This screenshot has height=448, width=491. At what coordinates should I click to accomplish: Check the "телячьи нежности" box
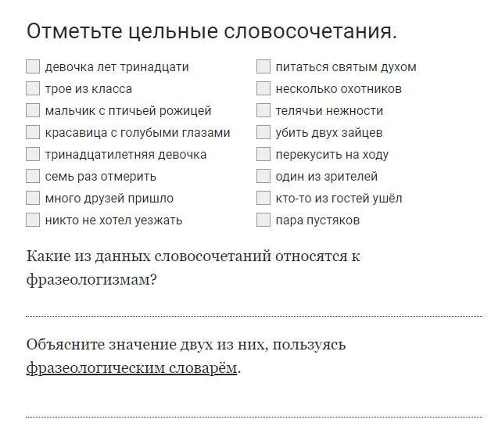pos(263,110)
